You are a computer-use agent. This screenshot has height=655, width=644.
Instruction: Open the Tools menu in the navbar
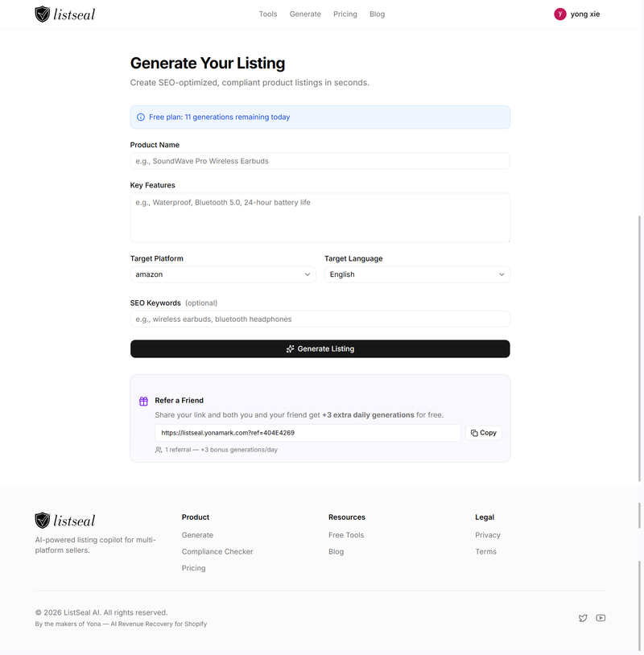pos(268,14)
